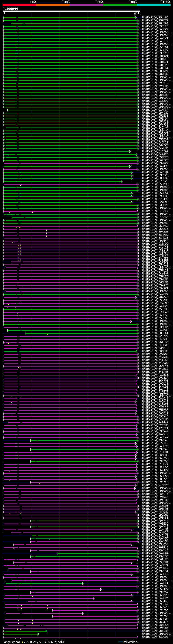Select hit UniRef100_P56701
The image size is (173, 644).
point(155,47)
